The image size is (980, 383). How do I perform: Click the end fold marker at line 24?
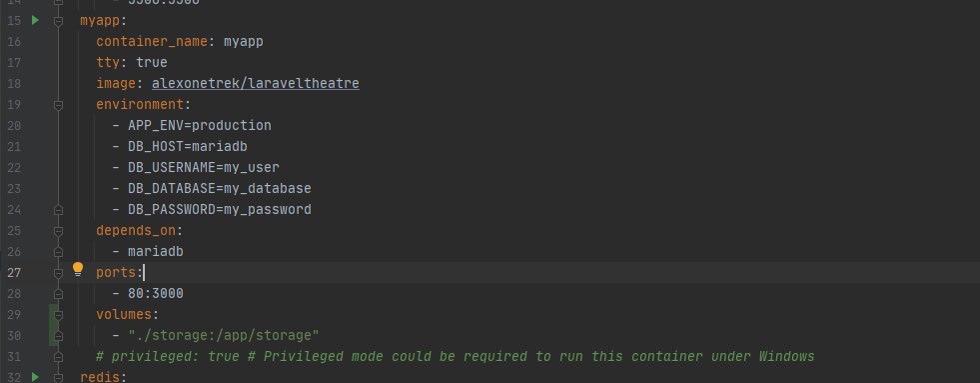[x=58, y=210]
